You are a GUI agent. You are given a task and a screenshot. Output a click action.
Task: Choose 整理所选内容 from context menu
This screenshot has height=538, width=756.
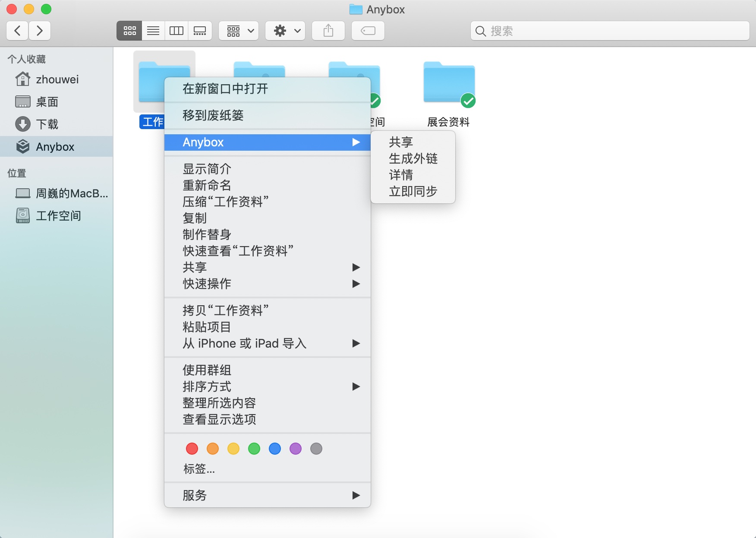pos(268,403)
